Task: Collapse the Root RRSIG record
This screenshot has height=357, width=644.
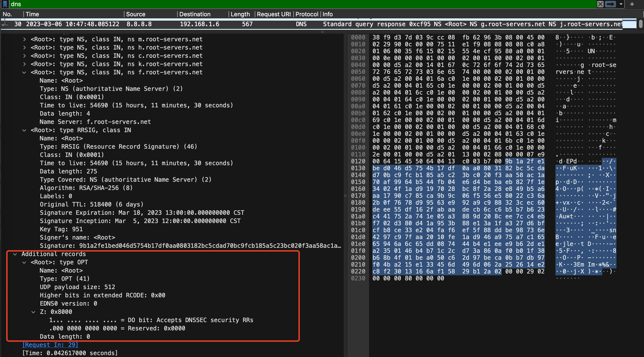Action: coord(24,130)
